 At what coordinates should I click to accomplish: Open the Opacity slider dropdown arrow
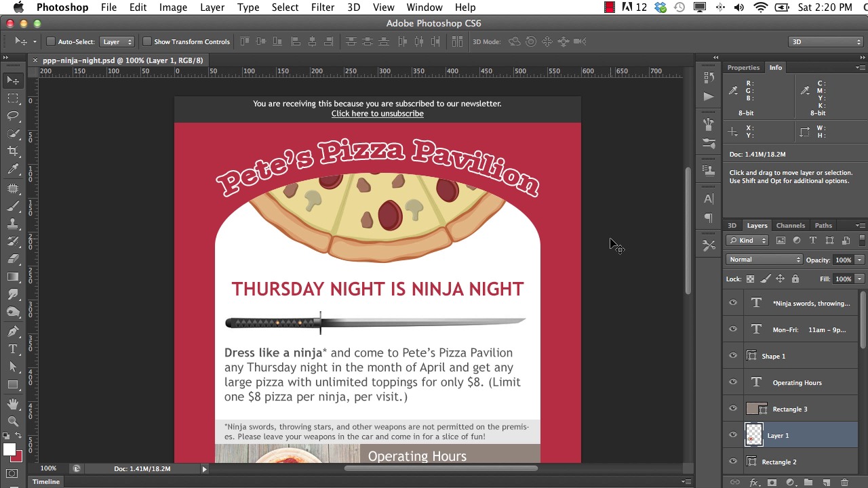tap(859, 260)
